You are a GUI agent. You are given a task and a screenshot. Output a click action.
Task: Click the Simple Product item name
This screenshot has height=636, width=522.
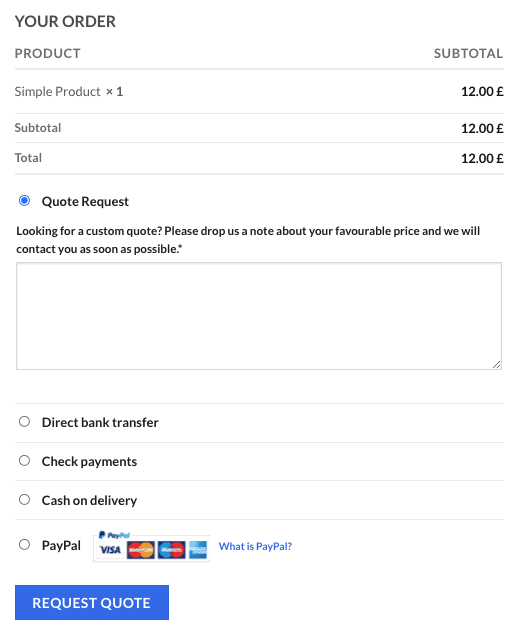(57, 92)
